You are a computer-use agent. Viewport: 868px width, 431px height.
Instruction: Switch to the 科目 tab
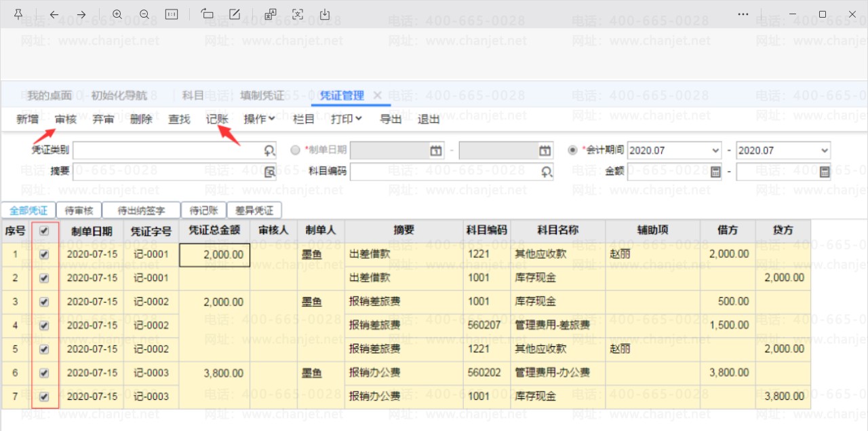(193, 96)
